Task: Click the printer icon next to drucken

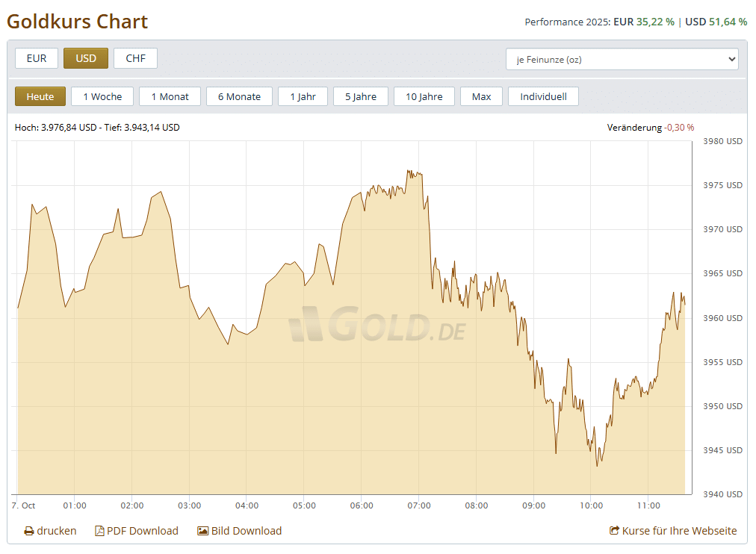Action: pyautogui.click(x=29, y=532)
